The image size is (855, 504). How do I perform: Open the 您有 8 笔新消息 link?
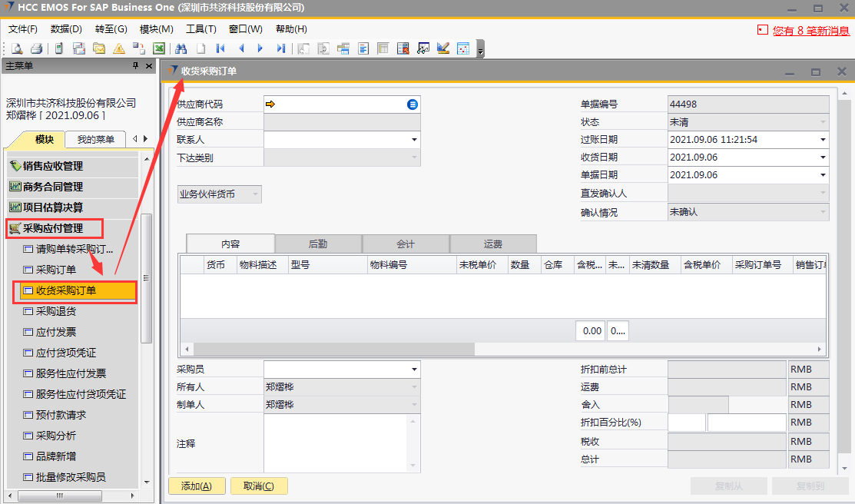(810, 31)
